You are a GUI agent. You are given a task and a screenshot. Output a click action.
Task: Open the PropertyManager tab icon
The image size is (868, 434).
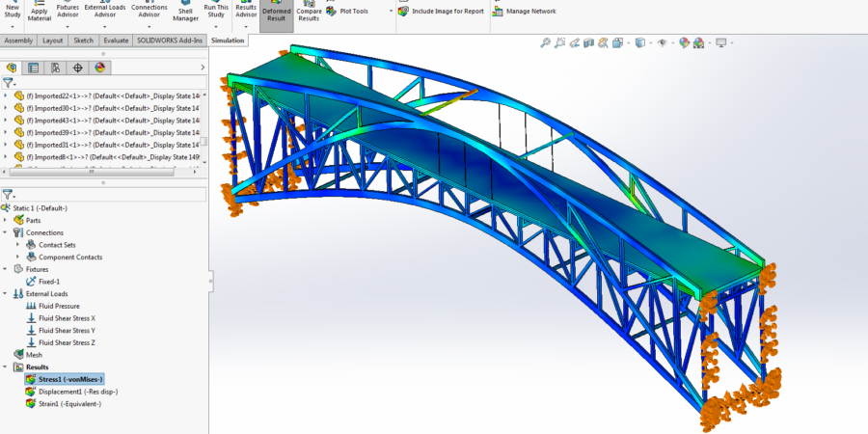click(x=34, y=68)
